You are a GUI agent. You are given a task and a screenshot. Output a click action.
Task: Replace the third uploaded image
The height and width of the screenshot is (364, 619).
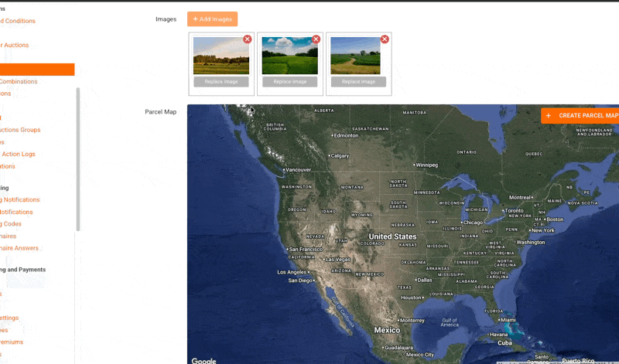click(x=358, y=81)
